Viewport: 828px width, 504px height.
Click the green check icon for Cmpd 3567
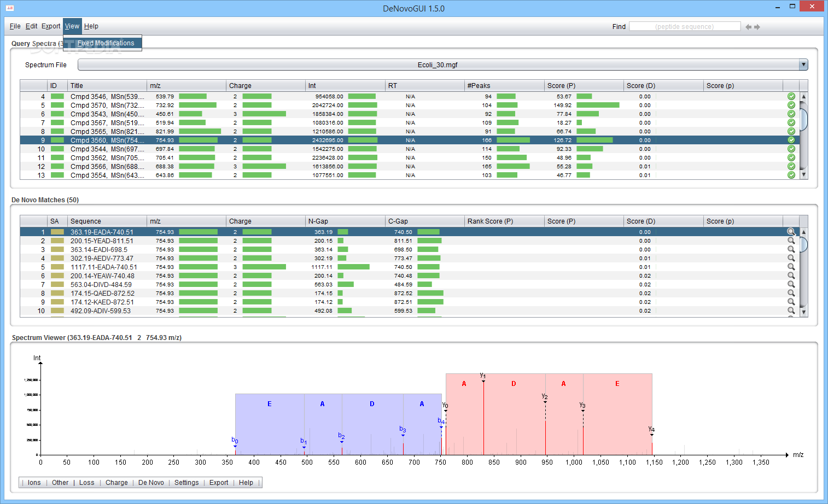[791, 122]
